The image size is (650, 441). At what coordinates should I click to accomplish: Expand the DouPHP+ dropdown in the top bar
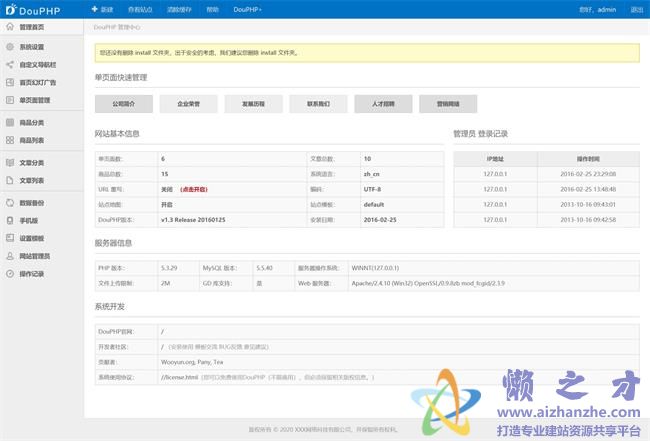tap(248, 9)
